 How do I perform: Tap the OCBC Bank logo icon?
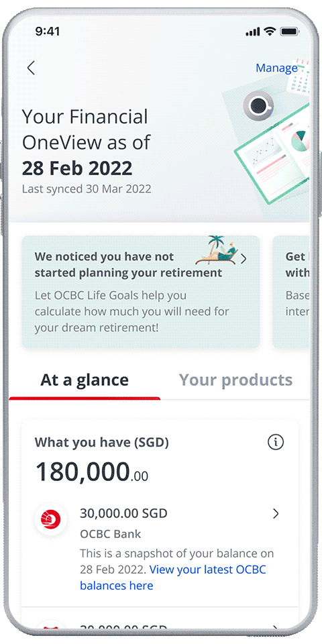pos(51,519)
